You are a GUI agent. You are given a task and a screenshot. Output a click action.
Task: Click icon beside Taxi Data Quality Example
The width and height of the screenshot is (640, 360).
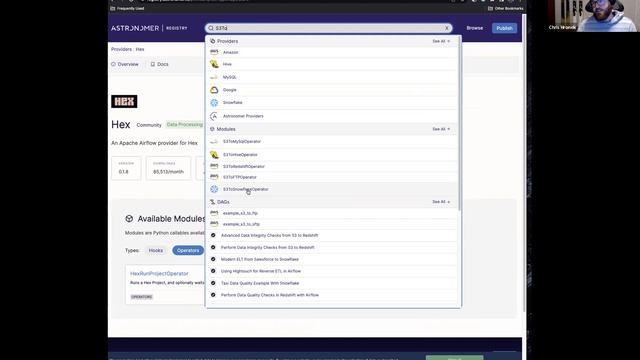point(213,283)
